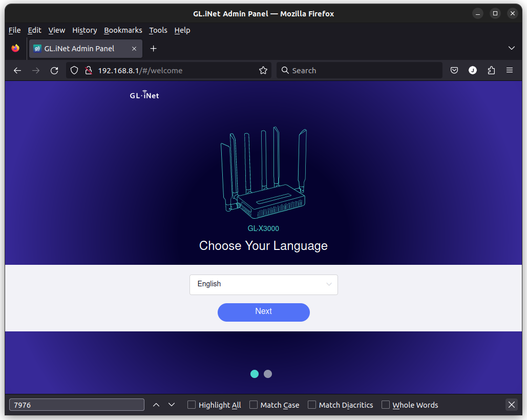527x420 pixels.
Task: Open the History menu
Action: coord(85,30)
